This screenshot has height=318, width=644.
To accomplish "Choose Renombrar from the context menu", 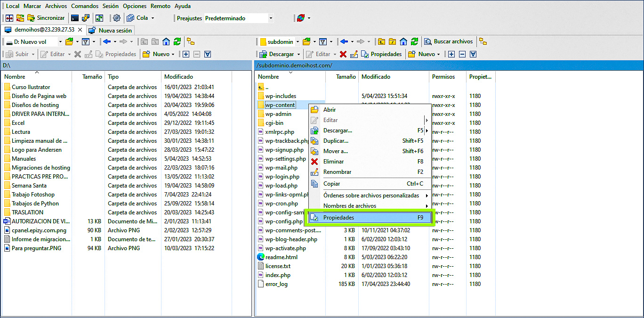I will point(337,172).
